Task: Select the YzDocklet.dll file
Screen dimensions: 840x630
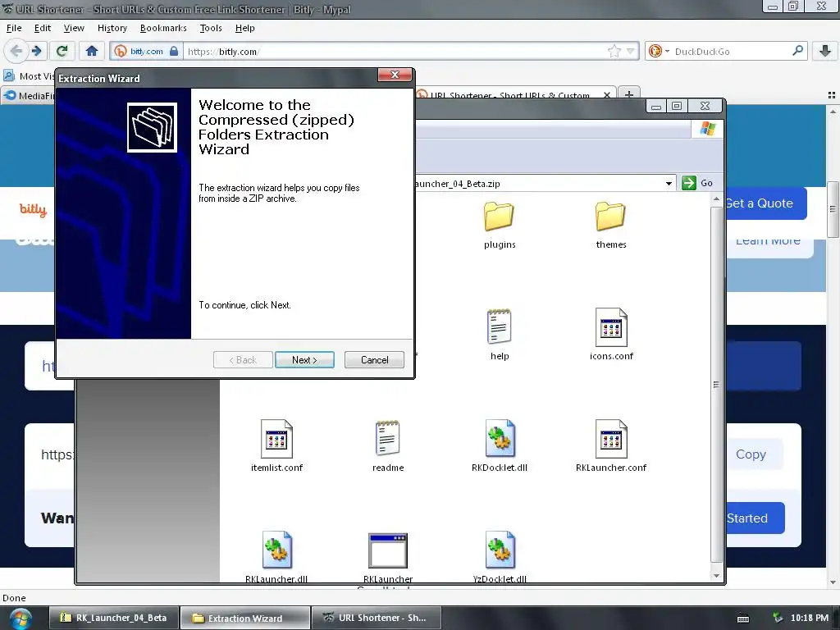Action: tap(500, 556)
